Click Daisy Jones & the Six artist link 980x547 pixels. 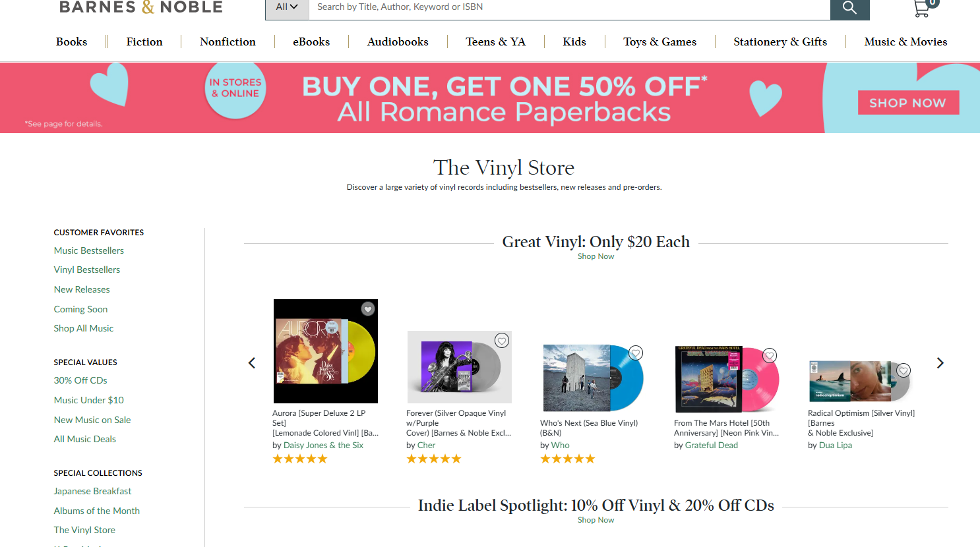323,446
